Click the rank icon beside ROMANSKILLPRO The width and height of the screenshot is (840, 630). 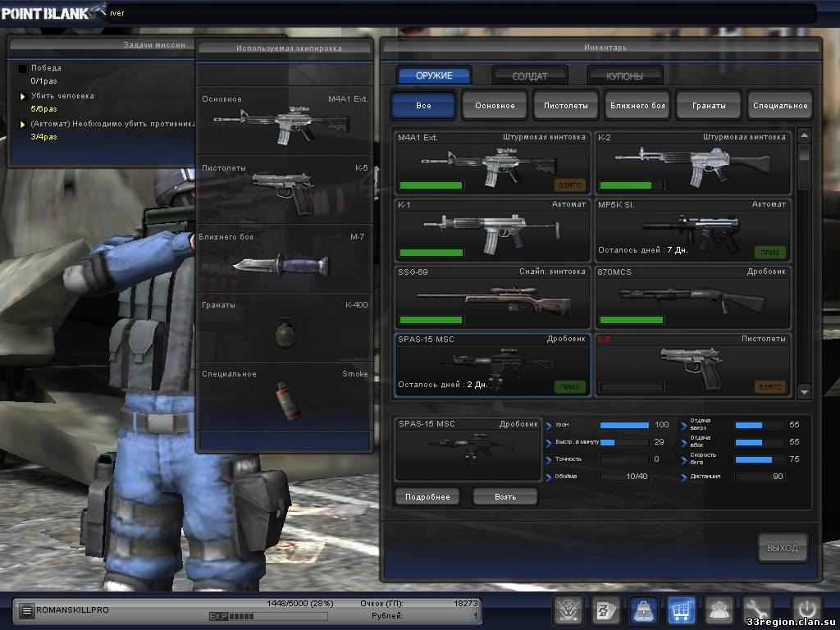coord(25,610)
